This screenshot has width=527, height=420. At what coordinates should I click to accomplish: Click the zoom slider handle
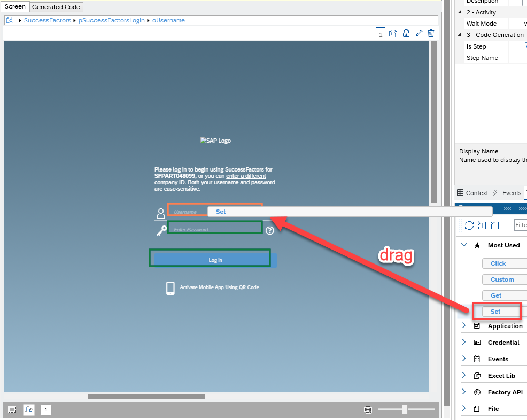click(x=405, y=409)
